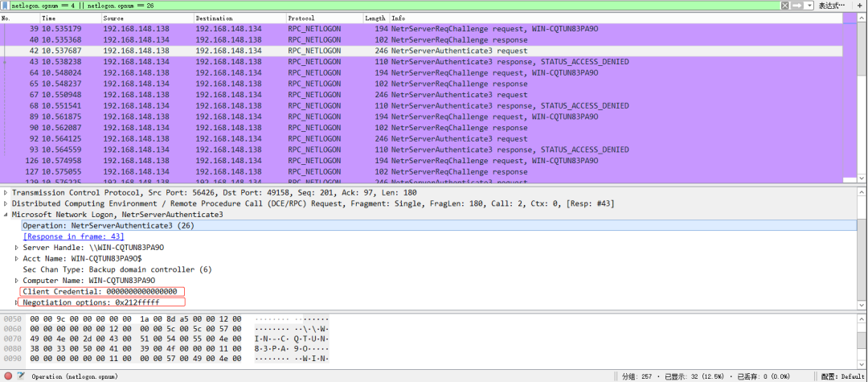Select packet No. 64 in the list
Image resolution: width=868 pixels, height=382 pixels.
(x=421, y=72)
